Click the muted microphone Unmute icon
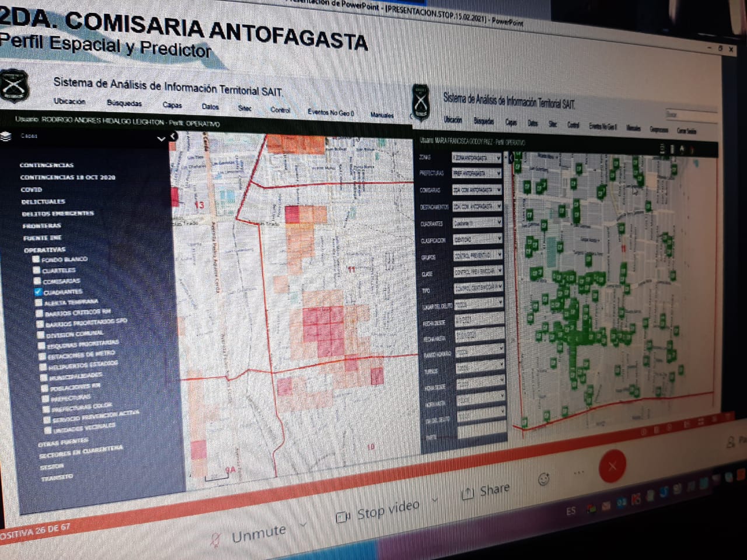This screenshot has width=747, height=560. (216, 540)
